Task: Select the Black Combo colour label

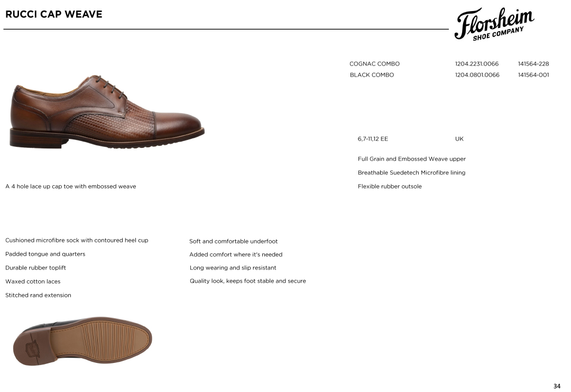Action: tap(372, 75)
